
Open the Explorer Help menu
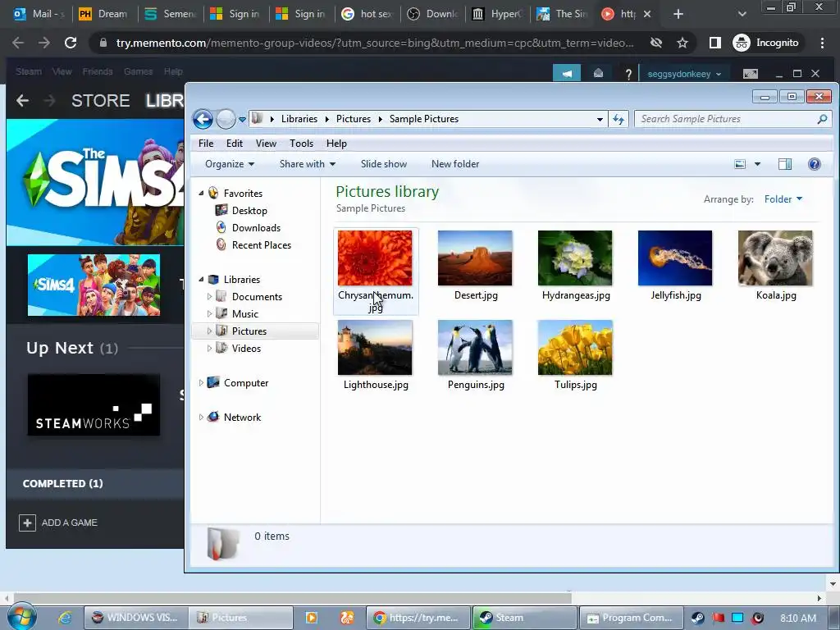pyautogui.click(x=336, y=143)
